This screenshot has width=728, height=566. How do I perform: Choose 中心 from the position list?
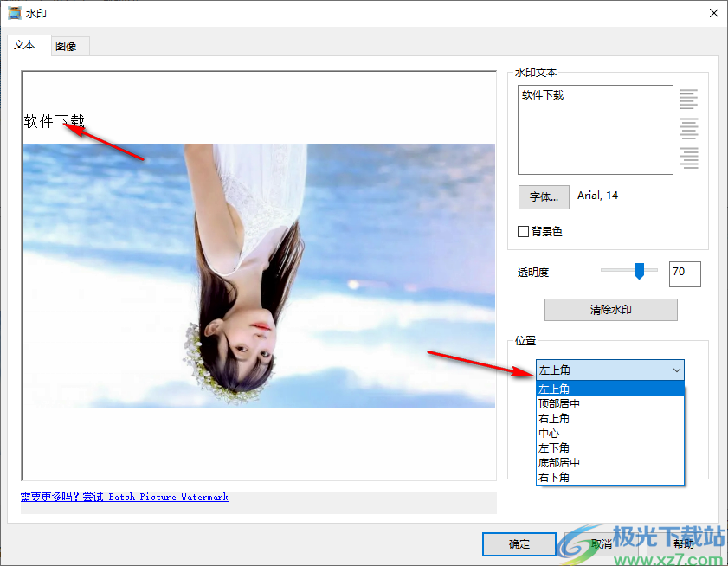(609, 434)
